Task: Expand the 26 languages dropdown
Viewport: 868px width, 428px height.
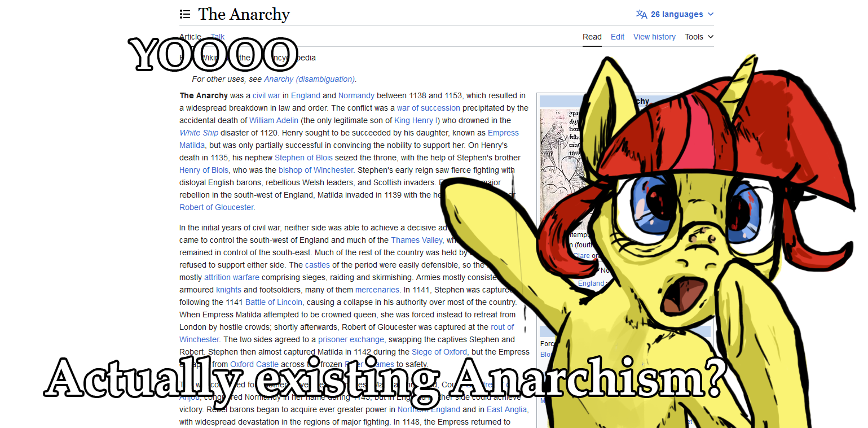Action: tap(675, 14)
